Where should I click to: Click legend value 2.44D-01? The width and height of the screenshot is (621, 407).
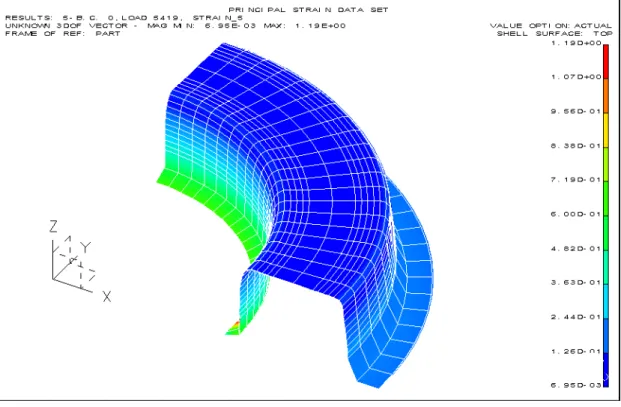click(576, 317)
